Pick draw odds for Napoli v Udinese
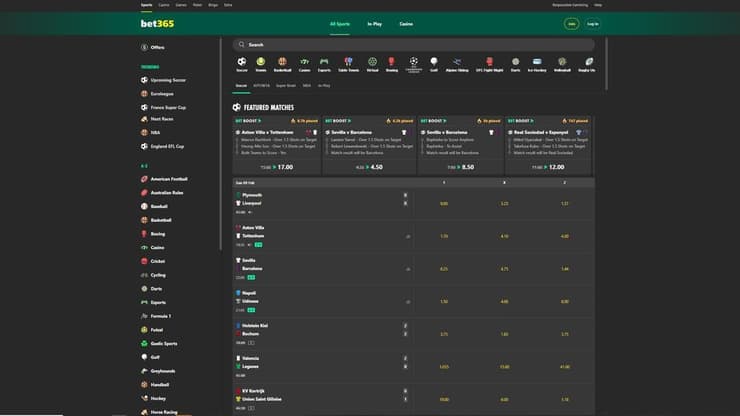Screen dimensions: 740x416 (504, 301)
